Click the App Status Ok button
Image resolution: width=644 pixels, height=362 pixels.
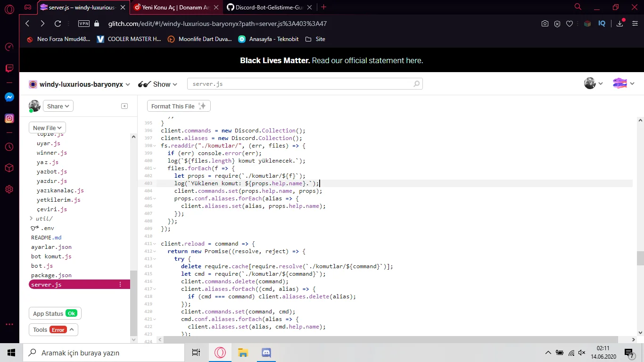[55, 313]
